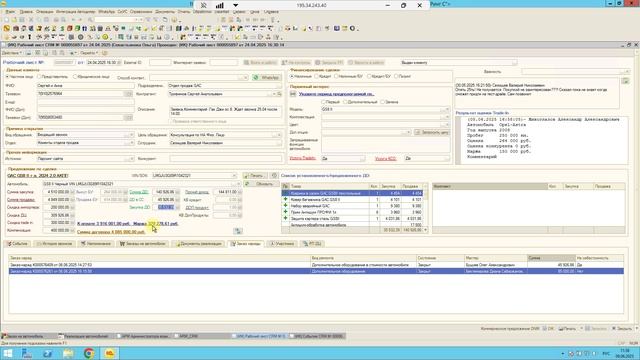Open the Модель dropdown showing GS8 II

pos(447,109)
